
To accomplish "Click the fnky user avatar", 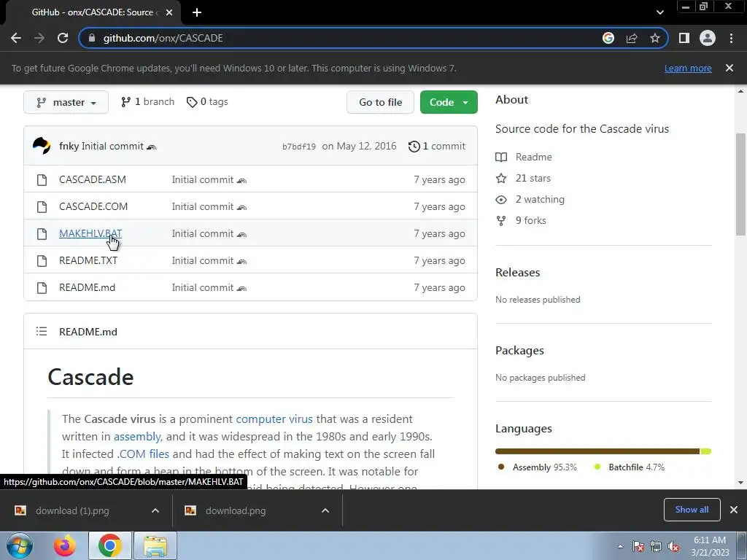I will (42, 146).
